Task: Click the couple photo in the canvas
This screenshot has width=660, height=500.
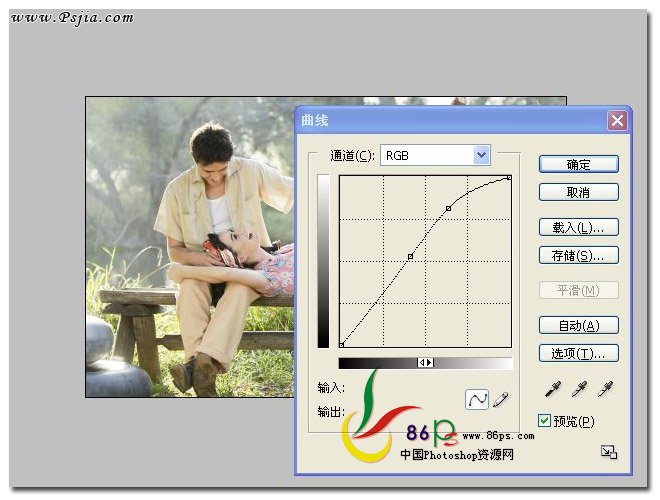Action: pos(189,247)
